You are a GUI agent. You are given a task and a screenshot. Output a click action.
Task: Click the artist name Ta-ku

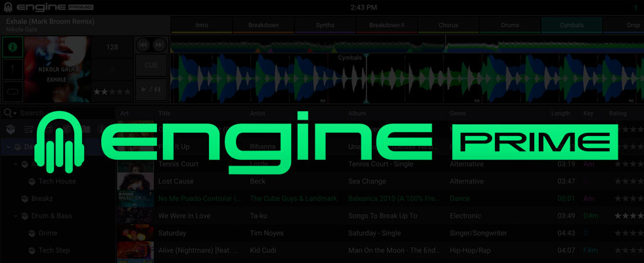[x=258, y=216]
